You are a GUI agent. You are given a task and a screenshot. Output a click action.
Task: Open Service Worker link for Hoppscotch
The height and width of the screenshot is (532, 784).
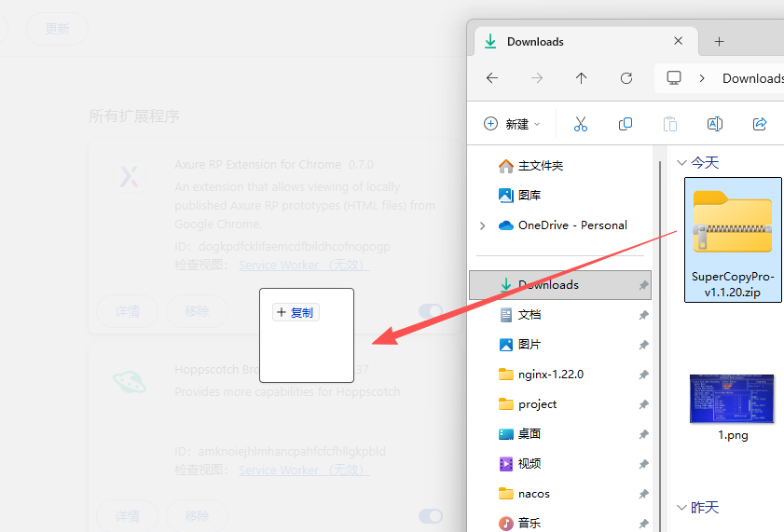pyautogui.click(x=304, y=471)
